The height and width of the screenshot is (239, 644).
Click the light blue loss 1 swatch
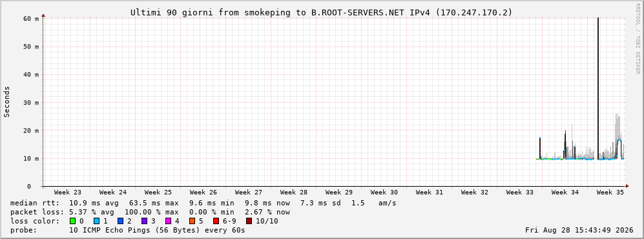pyautogui.click(x=96, y=222)
